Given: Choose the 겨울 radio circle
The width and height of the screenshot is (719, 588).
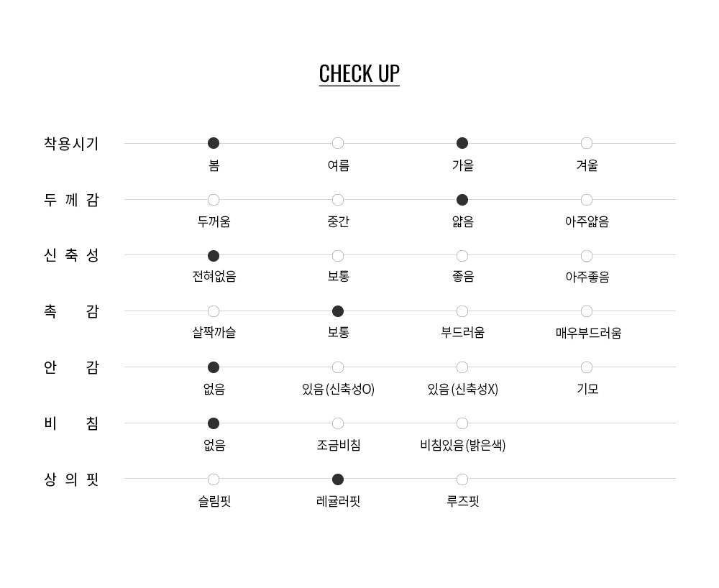Looking at the screenshot, I should click(587, 143).
